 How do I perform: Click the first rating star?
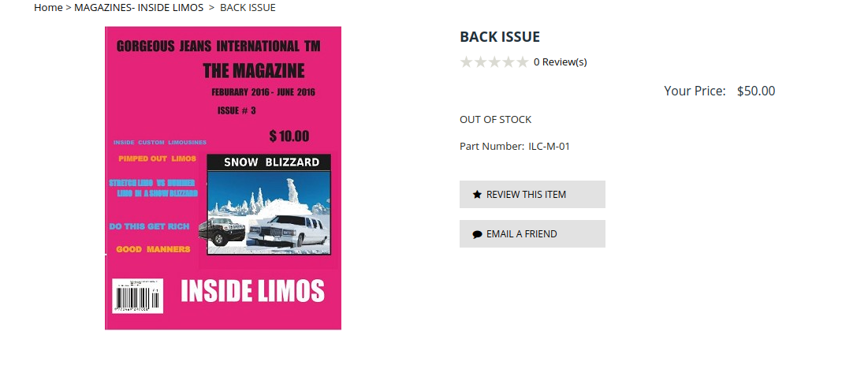point(466,62)
